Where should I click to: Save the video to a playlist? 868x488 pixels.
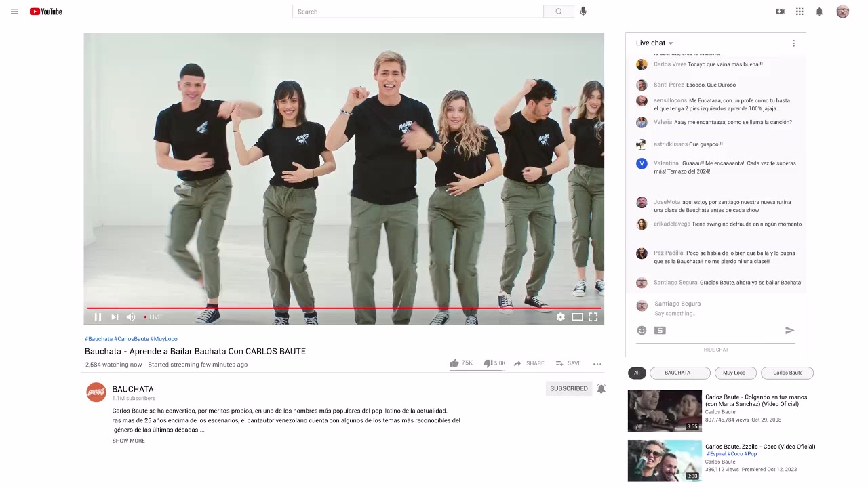568,363
